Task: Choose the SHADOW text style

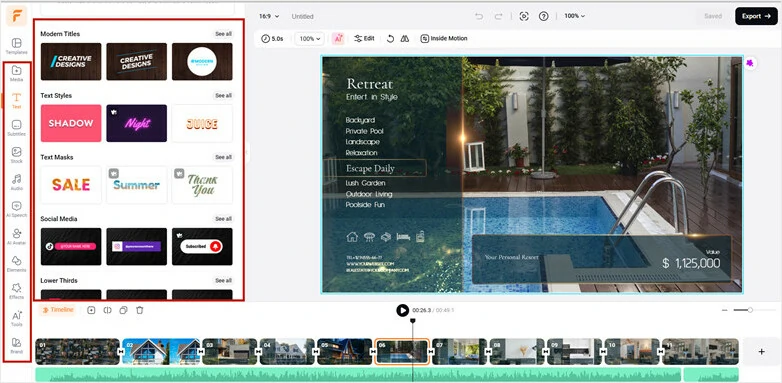Action: pyautogui.click(x=71, y=123)
